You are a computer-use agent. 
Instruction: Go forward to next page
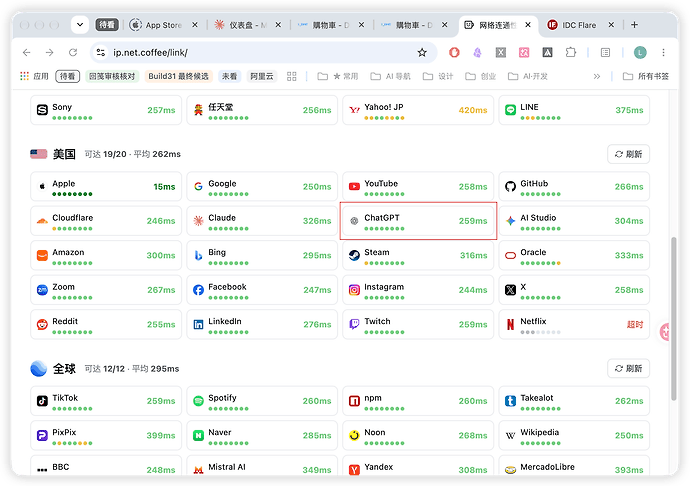pyautogui.click(x=50, y=53)
